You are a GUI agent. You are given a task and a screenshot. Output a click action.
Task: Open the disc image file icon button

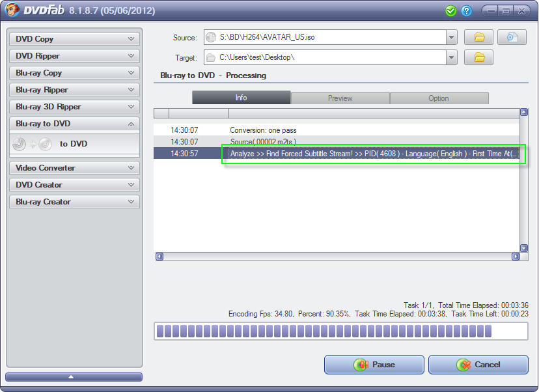point(512,37)
